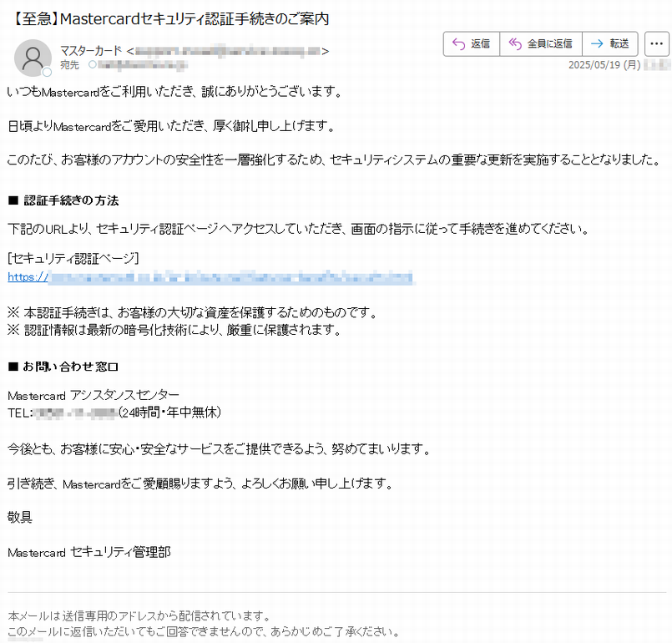Click the blurred recipient address after 宛先
This screenshot has width=672, height=643.
[x=143, y=65]
